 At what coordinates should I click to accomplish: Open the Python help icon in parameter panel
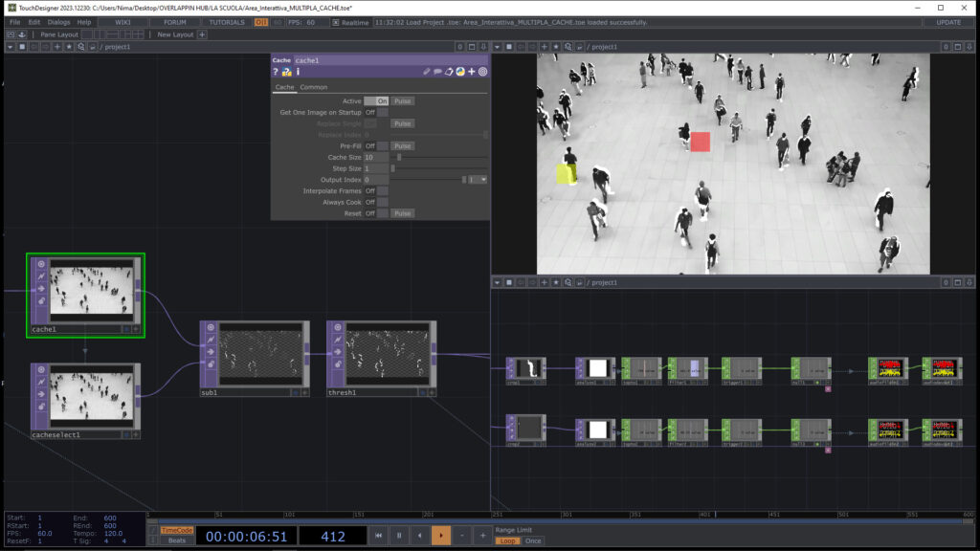[x=286, y=72]
